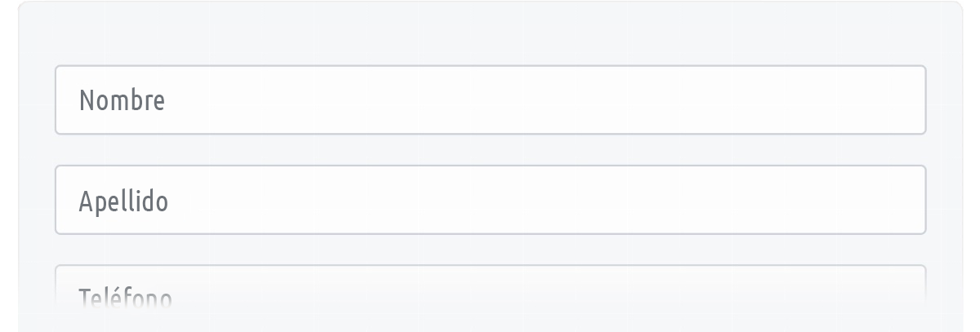
Task: Focus the first name field labeled Nombre
Action: click(x=490, y=100)
